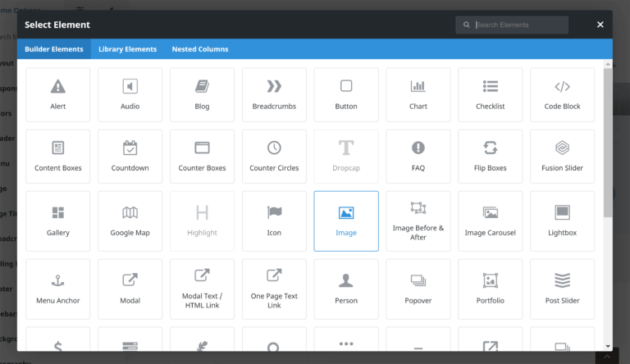Insert the Image Carousel element

pos(491,221)
